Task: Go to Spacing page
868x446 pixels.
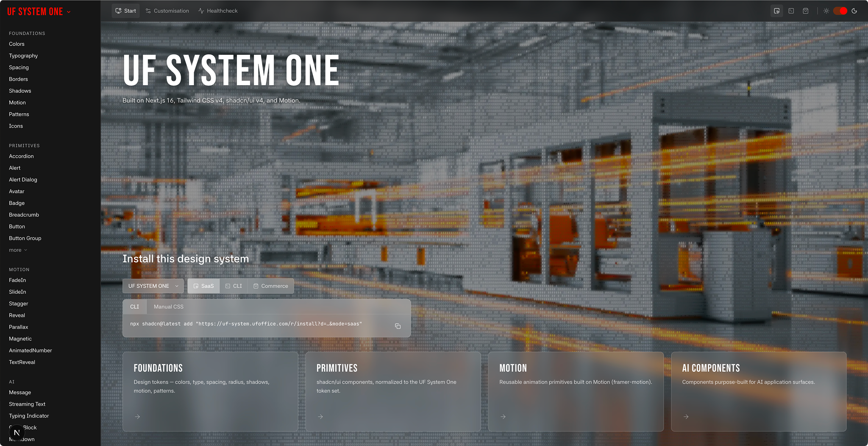Action: [19, 67]
